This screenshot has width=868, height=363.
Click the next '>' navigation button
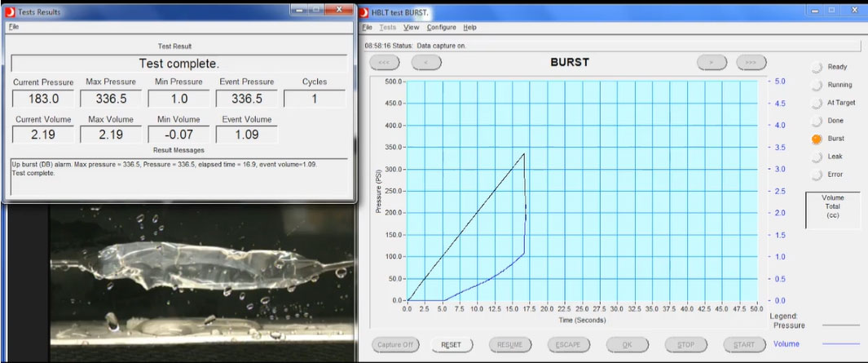pos(712,63)
